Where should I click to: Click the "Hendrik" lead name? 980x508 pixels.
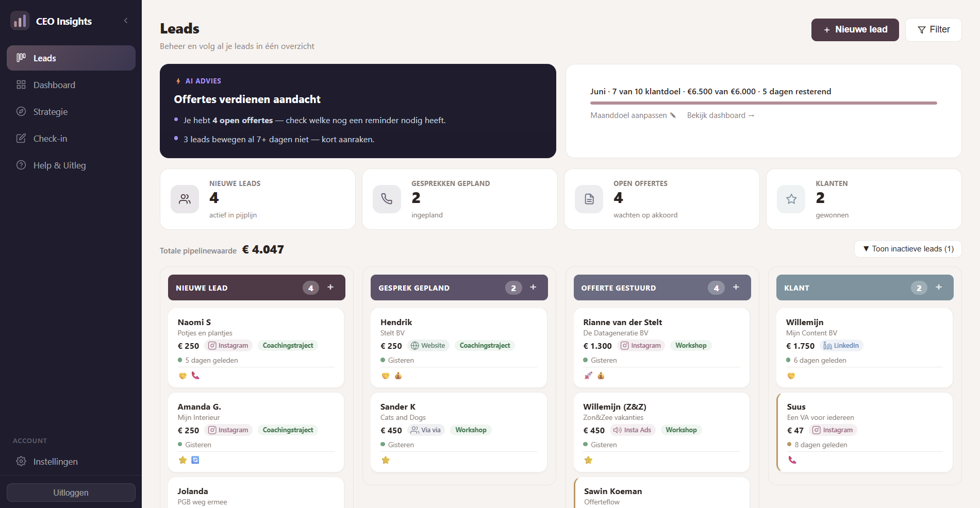point(396,322)
